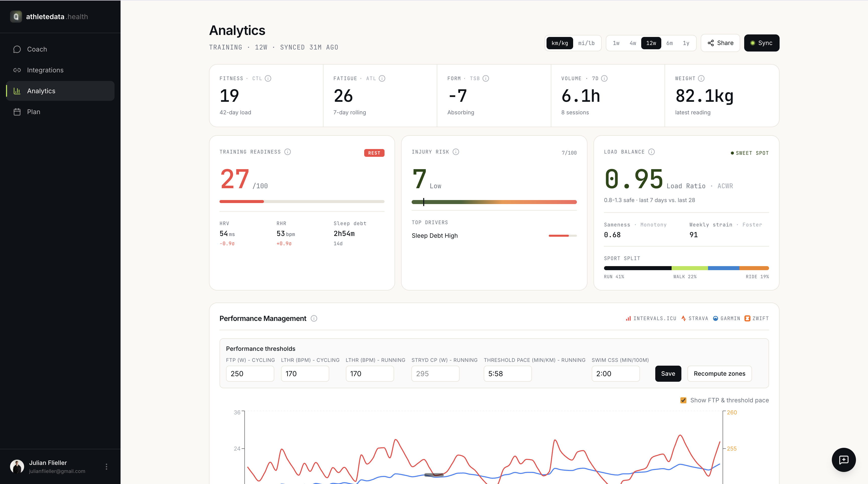Click the RUN 41% label
Screen dimensions: 868x484
point(614,277)
